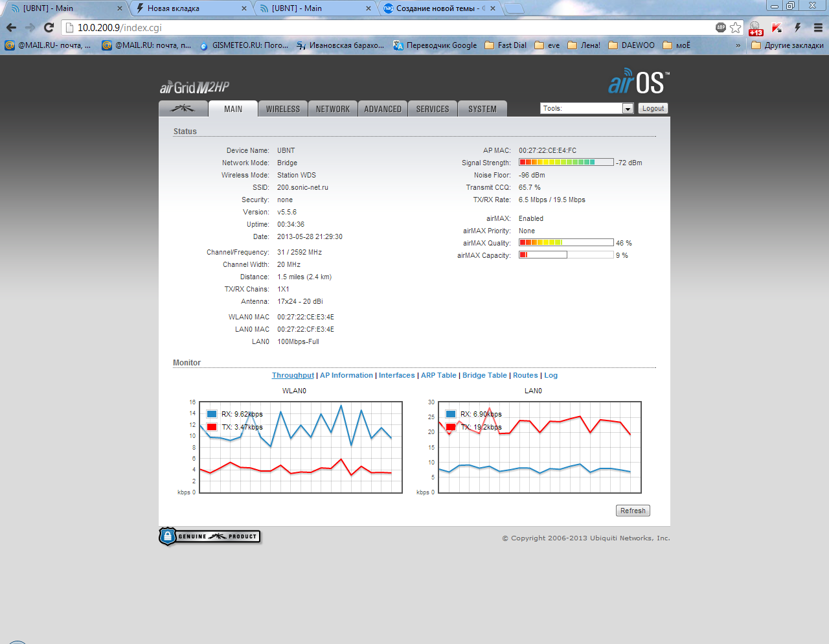Open the Kaspersky extension icon

coord(777,27)
